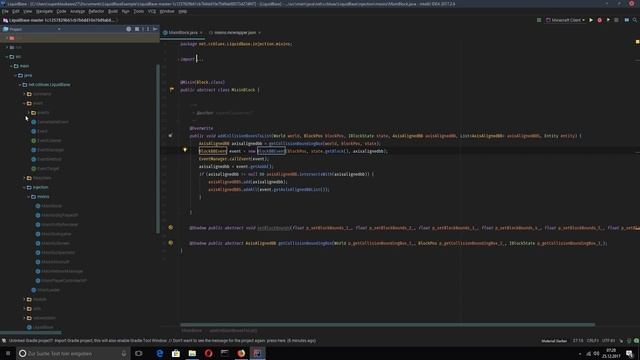Open the Edit menu
Viewport: 640px width, 360px height.
(16, 11)
